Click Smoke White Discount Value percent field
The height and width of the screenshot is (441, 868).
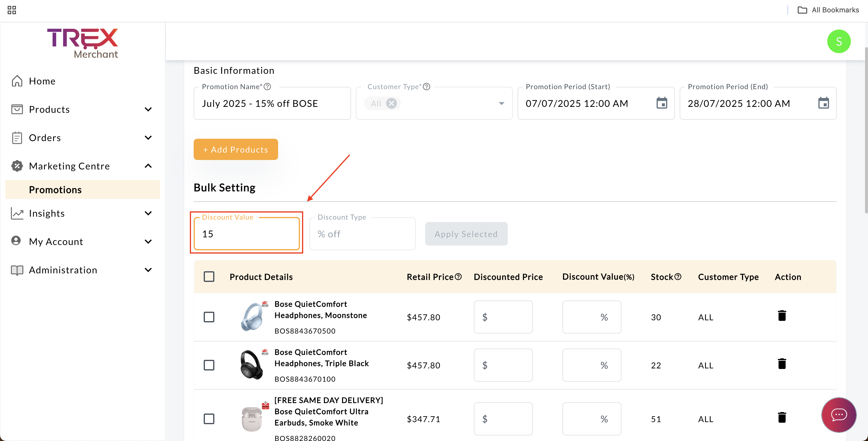pos(592,419)
